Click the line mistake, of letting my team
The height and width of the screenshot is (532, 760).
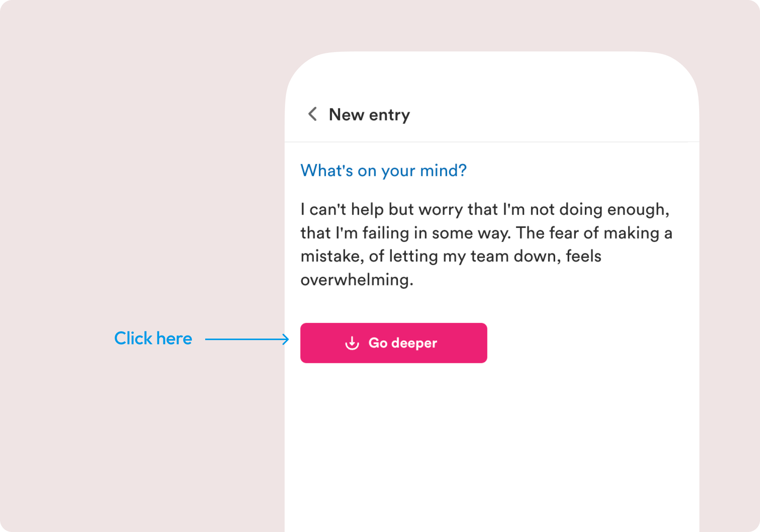[x=451, y=256]
